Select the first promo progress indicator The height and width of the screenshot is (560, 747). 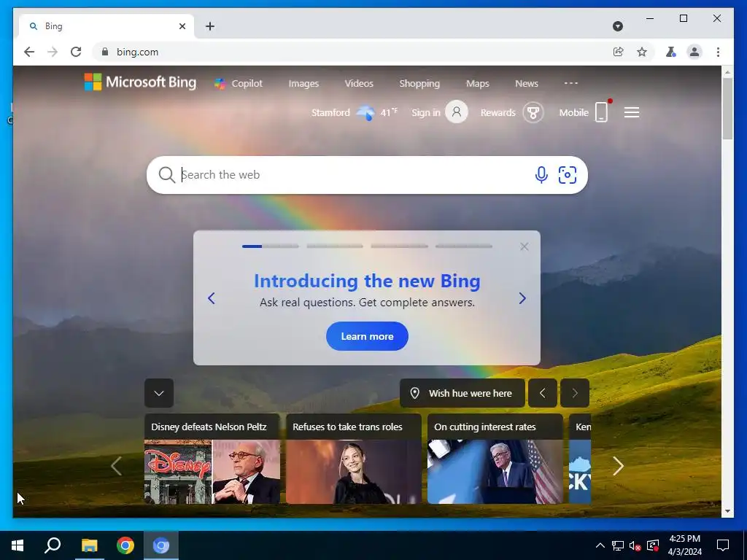(270, 246)
